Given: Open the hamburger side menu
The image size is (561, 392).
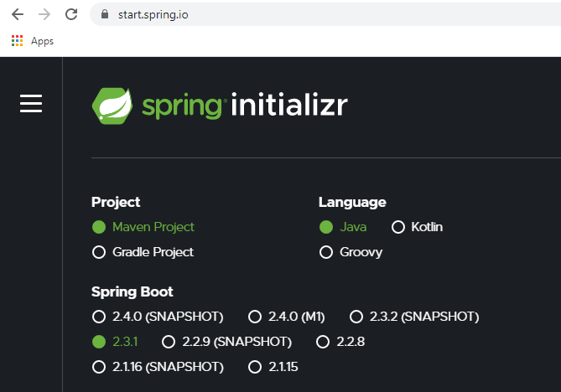Looking at the screenshot, I should tap(31, 104).
